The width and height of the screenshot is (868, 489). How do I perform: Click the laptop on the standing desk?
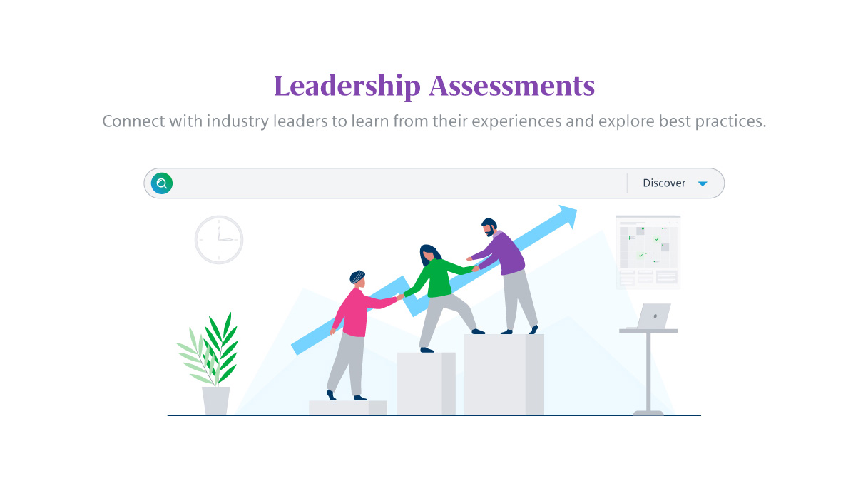point(653,316)
